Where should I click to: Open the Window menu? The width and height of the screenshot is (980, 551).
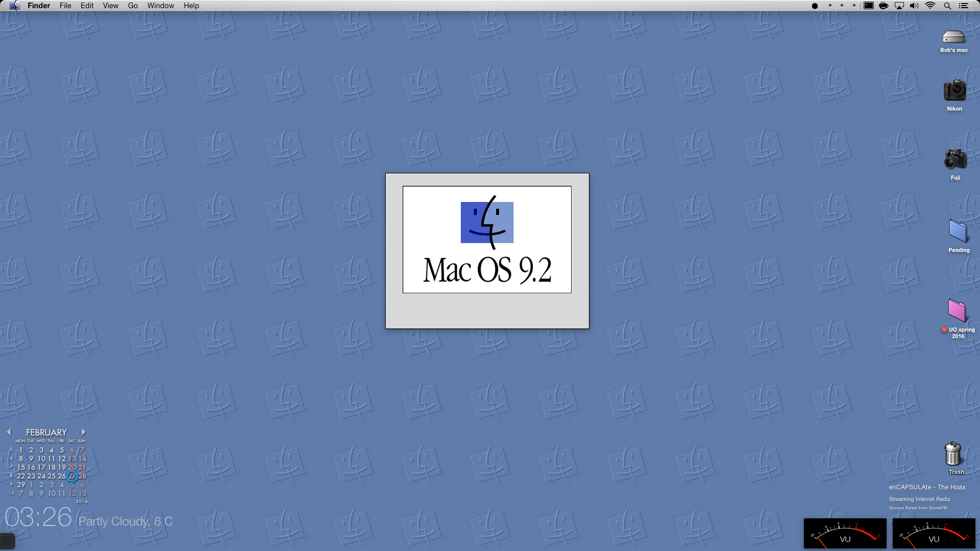[161, 6]
